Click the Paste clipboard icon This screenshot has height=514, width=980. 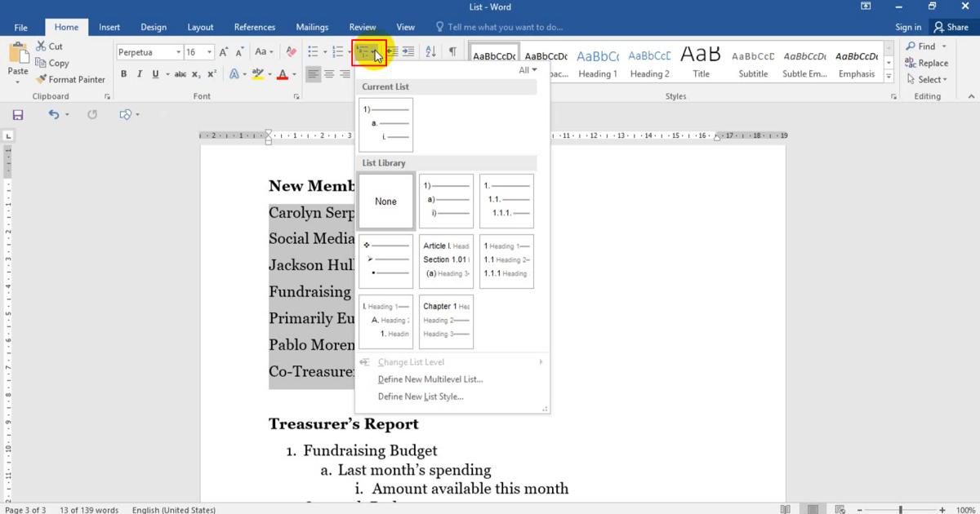pos(18,53)
